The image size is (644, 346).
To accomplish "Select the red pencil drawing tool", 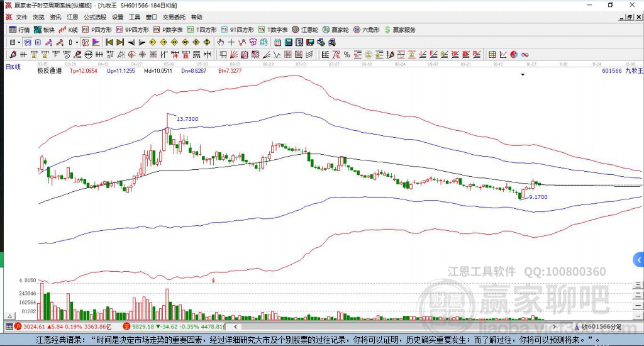I will coord(13,55).
